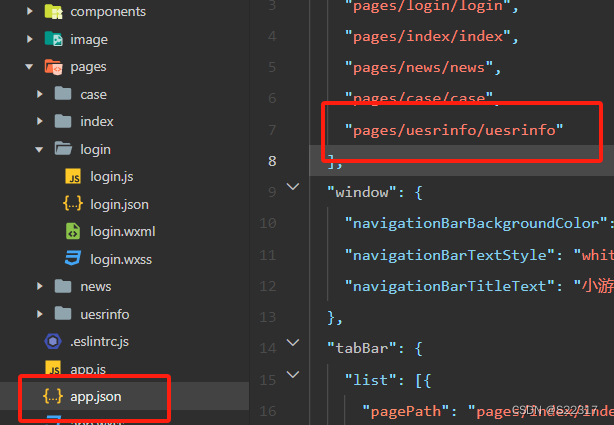
Task: Click the case folder icon
Action: (x=63, y=94)
